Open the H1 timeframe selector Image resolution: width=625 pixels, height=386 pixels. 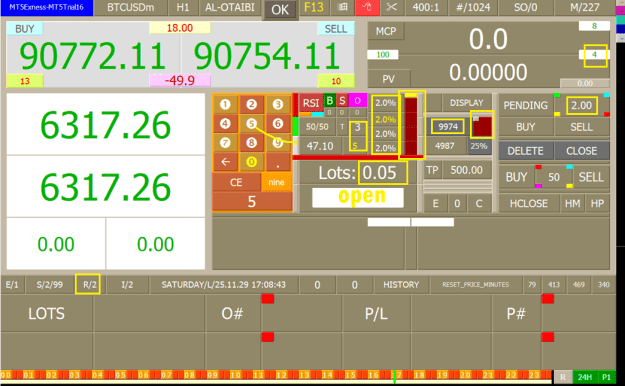[x=183, y=7]
